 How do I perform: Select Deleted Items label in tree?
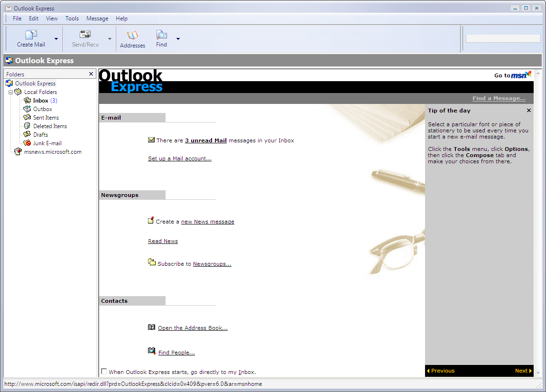(50, 126)
